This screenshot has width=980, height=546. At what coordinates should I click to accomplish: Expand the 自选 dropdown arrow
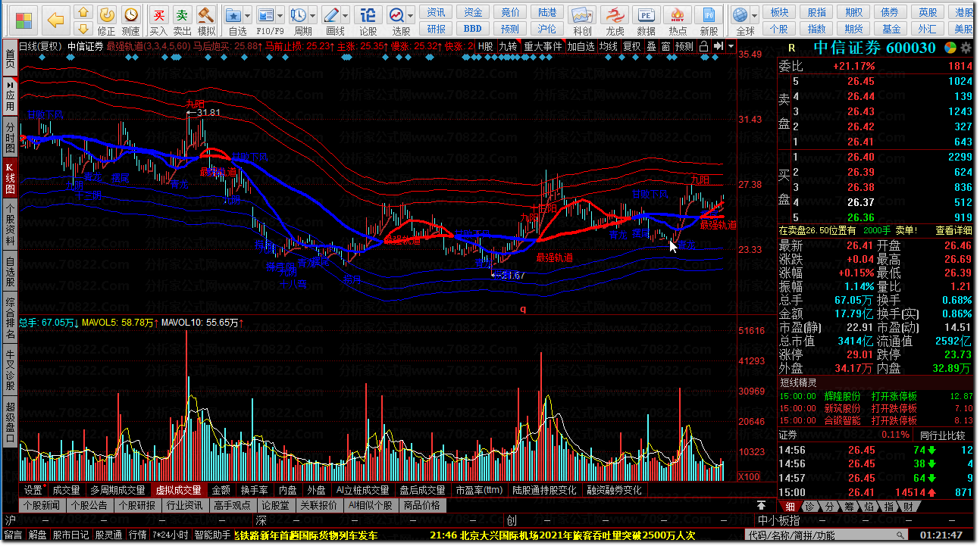249,14
